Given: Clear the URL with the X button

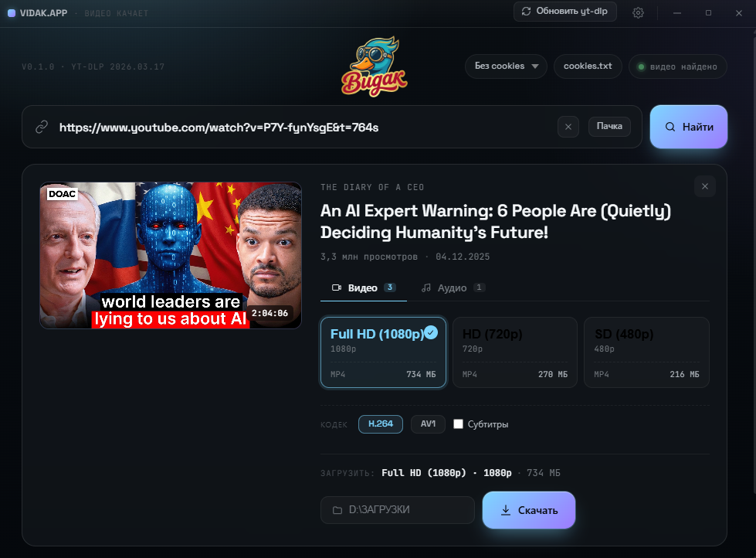Looking at the screenshot, I should pyautogui.click(x=568, y=127).
